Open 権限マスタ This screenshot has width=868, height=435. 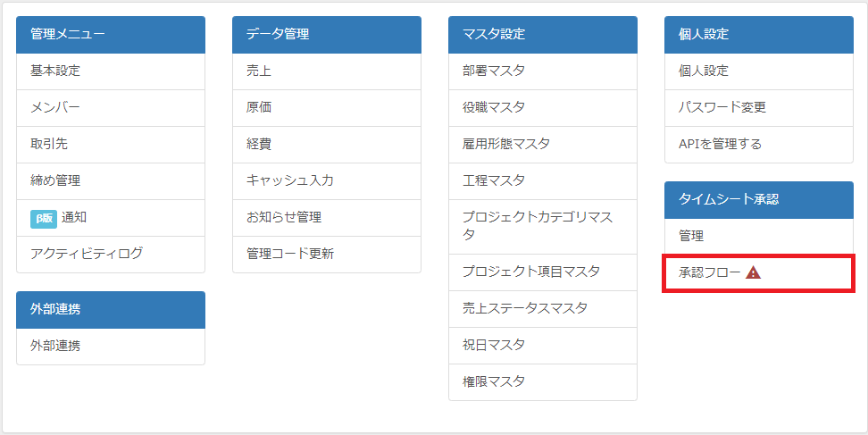[x=543, y=382]
